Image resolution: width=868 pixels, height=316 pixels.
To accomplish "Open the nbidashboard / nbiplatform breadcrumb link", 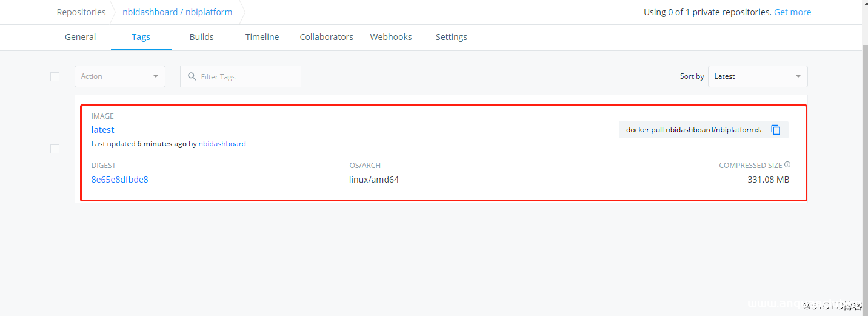I will 178,12.
